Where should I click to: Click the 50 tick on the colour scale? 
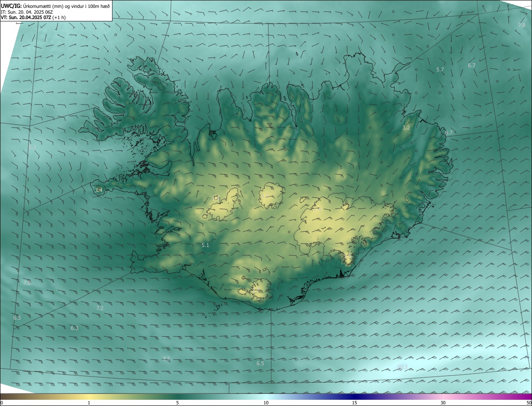529,403
